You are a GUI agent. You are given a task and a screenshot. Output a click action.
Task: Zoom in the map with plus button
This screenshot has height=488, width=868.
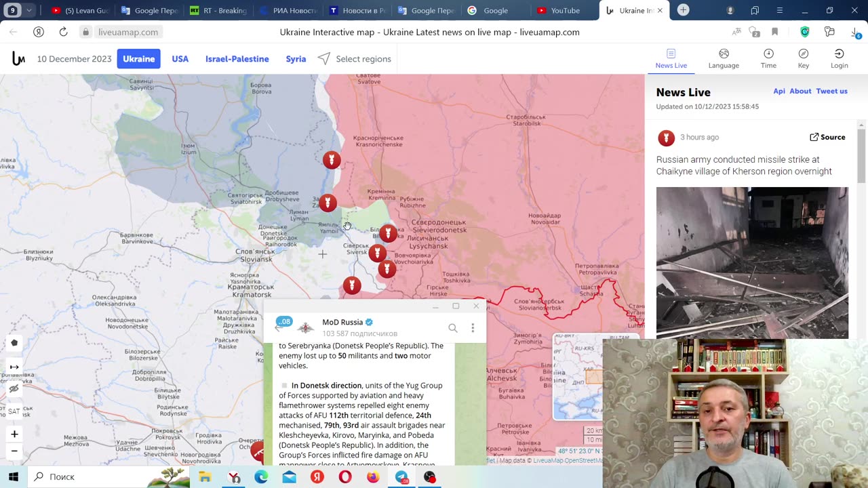[x=14, y=434]
